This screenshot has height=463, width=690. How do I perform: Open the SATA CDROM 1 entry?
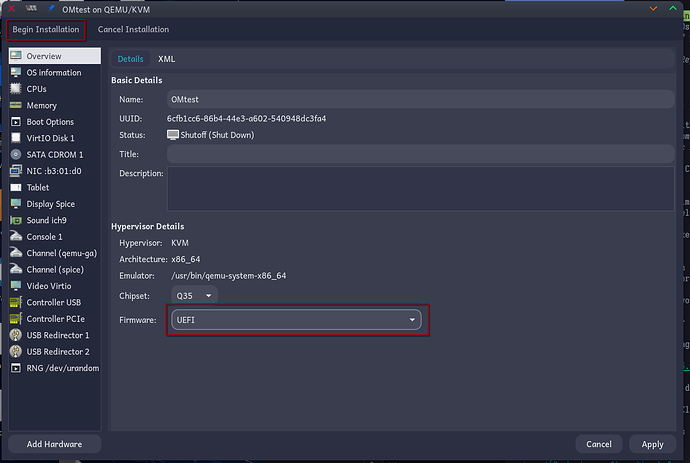54,155
